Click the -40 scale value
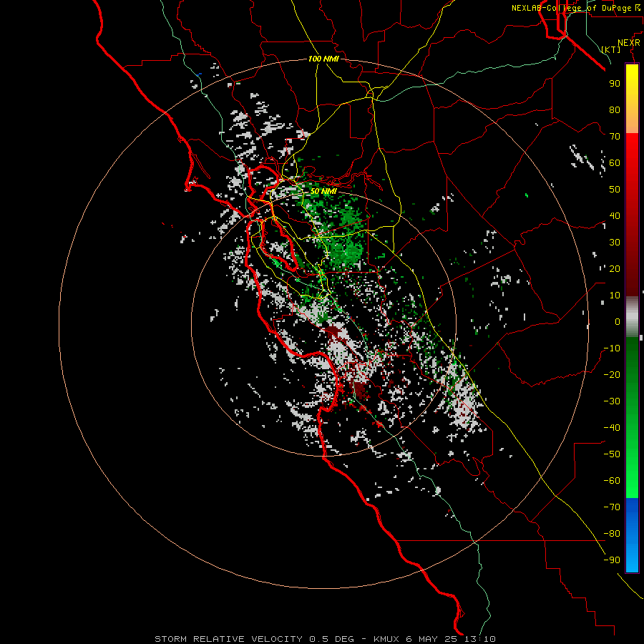Screen dimensions: 644x644 [x=612, y=428]
